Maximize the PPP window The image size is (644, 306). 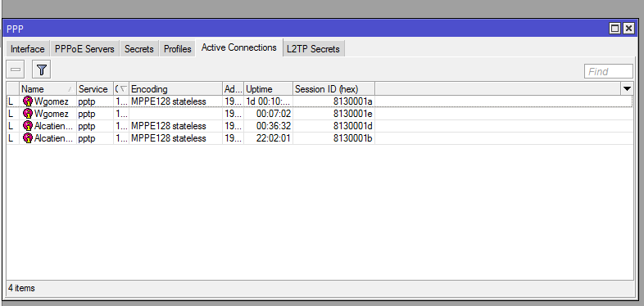[x=615, y=29]
